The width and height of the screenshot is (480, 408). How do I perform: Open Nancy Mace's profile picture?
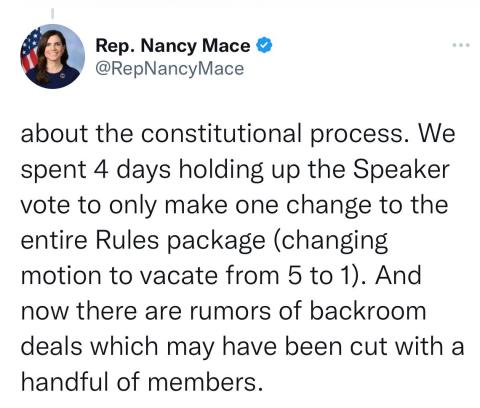[x=52, y=56]
